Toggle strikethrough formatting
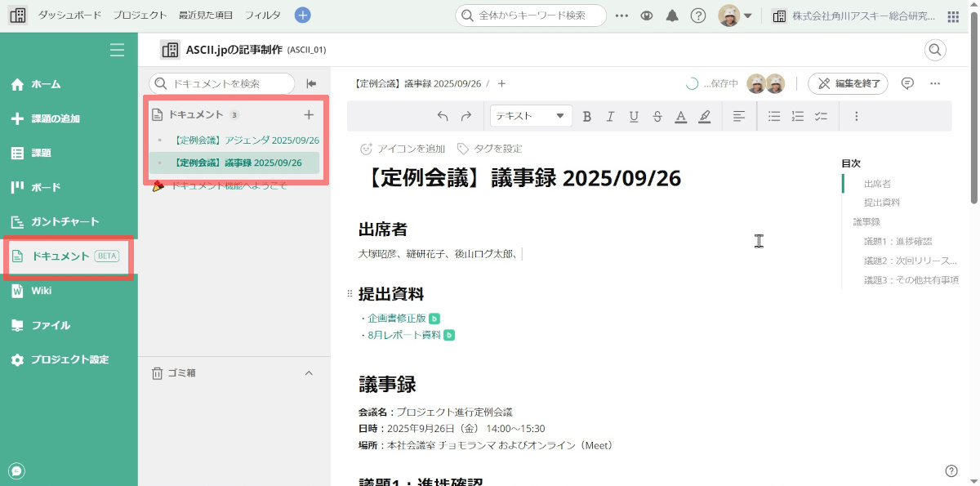The width and height of the screenshot is (980, 486). click(x=657, y=116)
